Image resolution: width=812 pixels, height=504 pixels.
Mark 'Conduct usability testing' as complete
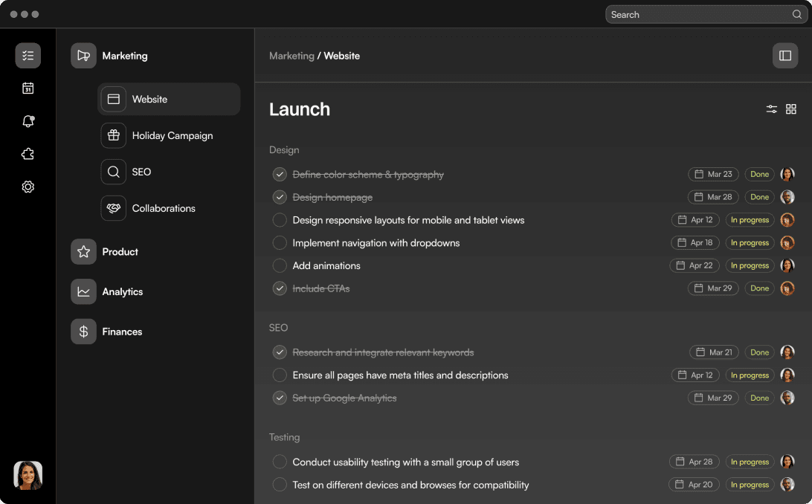point(280,462)
